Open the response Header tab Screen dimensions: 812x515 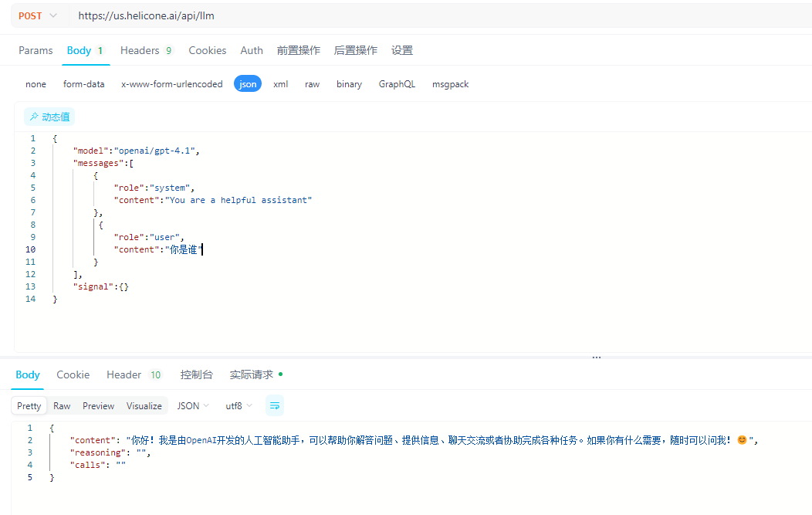pos(134,374)
